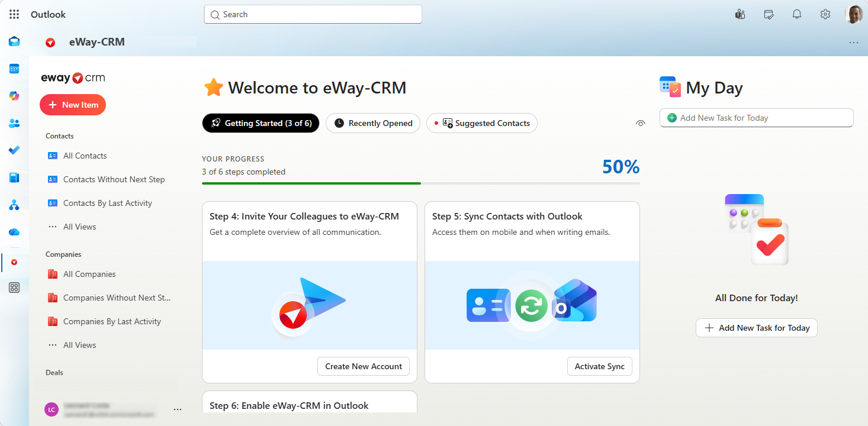This screenshot has height=426, width=868.
Task: Open the account profile picture
Action: tap(854, 14)
